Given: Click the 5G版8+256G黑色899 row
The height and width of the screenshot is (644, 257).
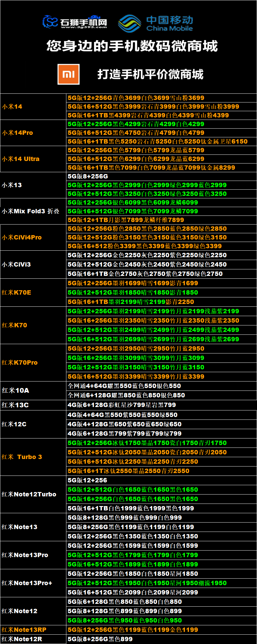Looking at the screenshot, I should pyautogui.click(x=162, y=639).
